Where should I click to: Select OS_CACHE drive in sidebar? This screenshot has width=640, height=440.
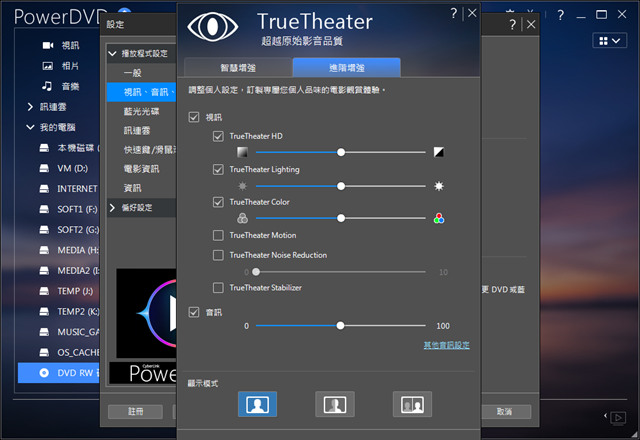pyautogui.click(x=69, y=352)
